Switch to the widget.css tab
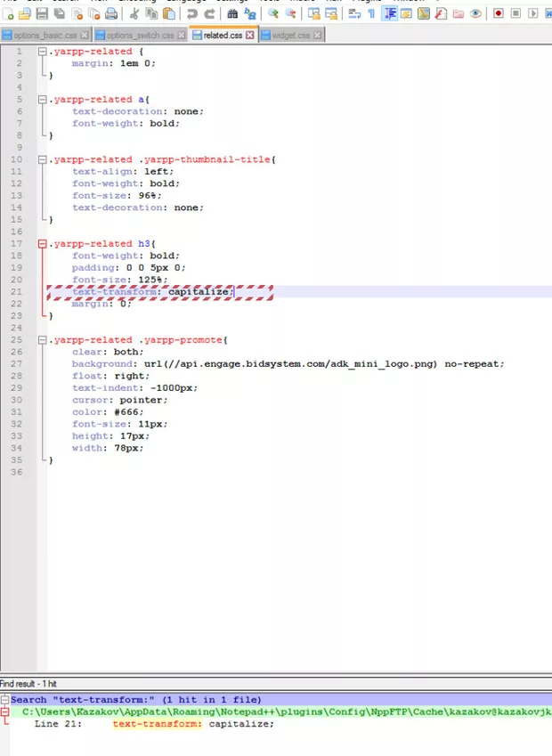The image size is (552, 756). [x=291, y=36]
